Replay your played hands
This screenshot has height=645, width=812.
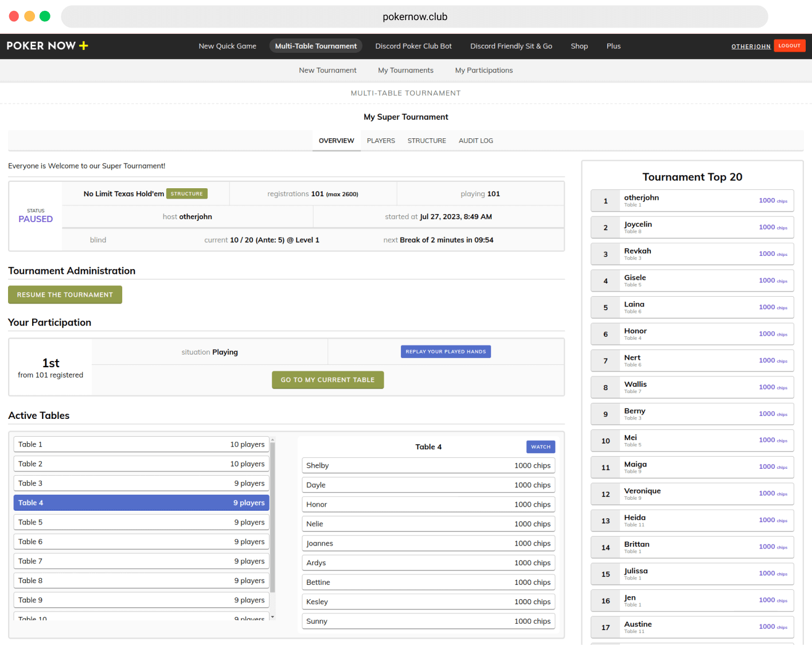(x=446, y=352)
